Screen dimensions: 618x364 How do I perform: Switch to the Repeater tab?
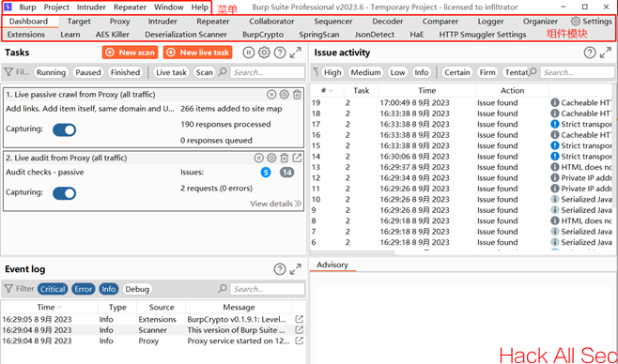point(213,22)
